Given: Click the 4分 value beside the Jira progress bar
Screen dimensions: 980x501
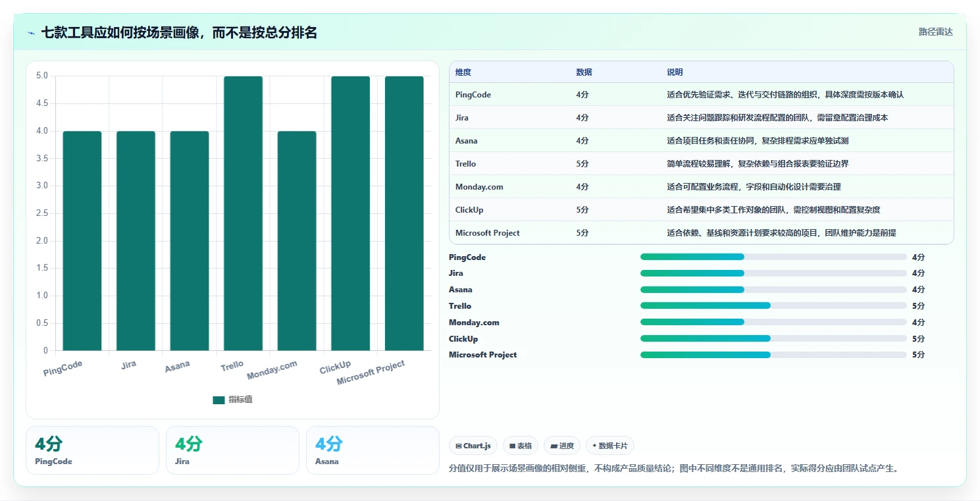Looking at the screenshot, I should 918,273.
